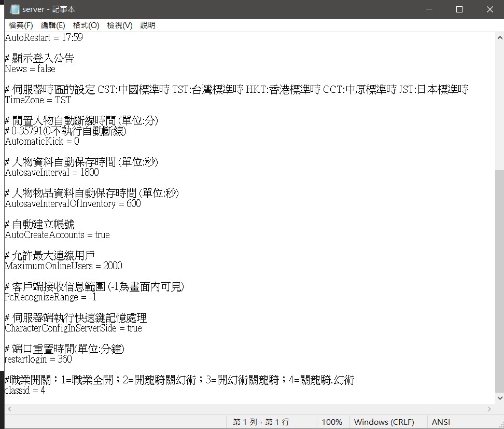Click the vertical scrollbar down arrow
The image size is (504, 429).
click(x=500, y=398)
